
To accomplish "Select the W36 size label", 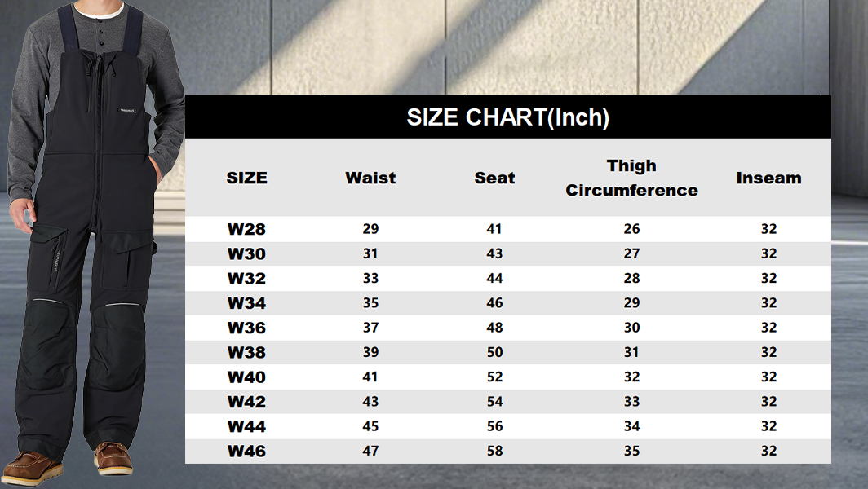I will (x=246, y=328).
